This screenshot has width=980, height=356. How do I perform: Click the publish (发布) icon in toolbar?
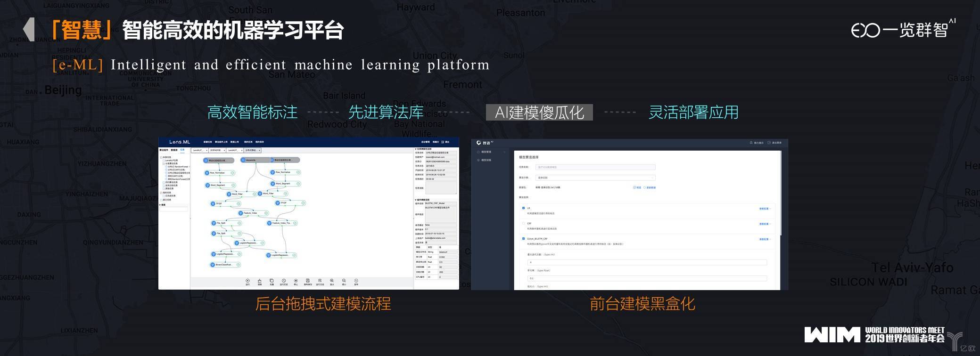coord(356,281)
